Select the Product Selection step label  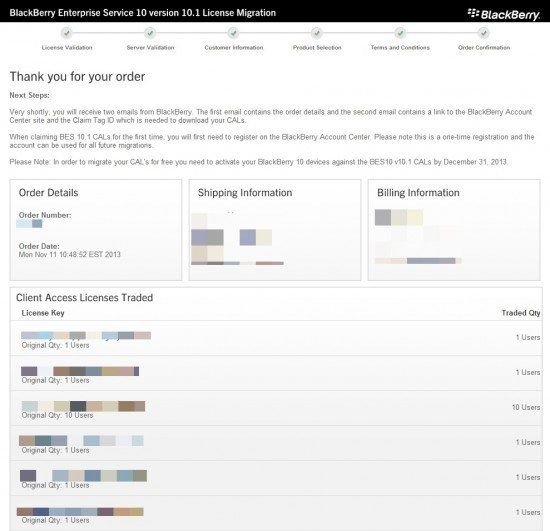pos(317,47)
